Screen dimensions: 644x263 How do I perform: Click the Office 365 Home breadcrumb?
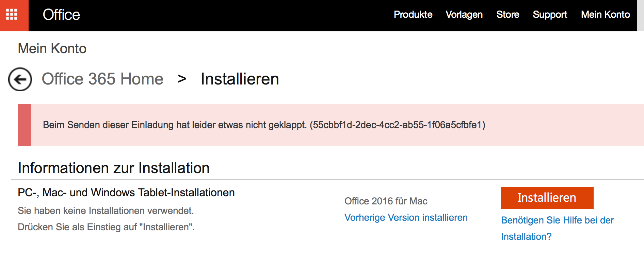102,79
